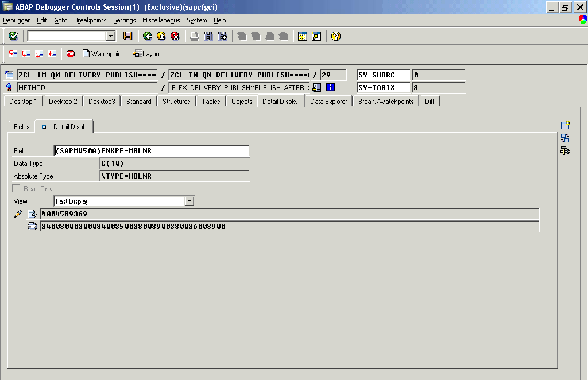Screen dimensions: 588x380
Task: Select the Detail Displ. sub-tab
Action: tap(64, 127)
